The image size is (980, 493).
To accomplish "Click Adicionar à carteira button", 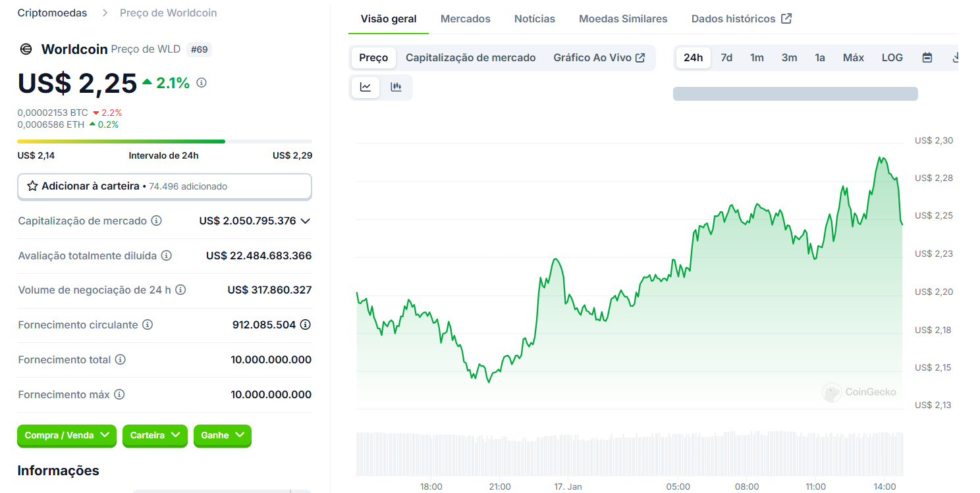I will pyautogui.click(x=164, y=186).
